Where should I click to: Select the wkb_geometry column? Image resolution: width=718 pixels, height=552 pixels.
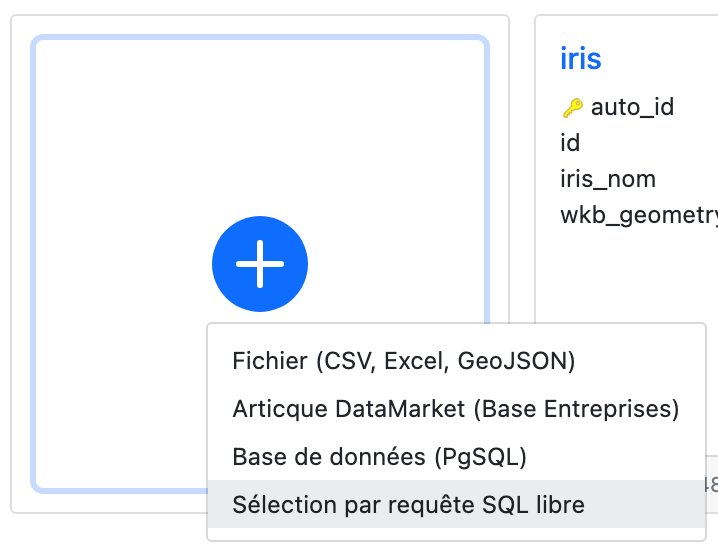[x=640, y=215]
